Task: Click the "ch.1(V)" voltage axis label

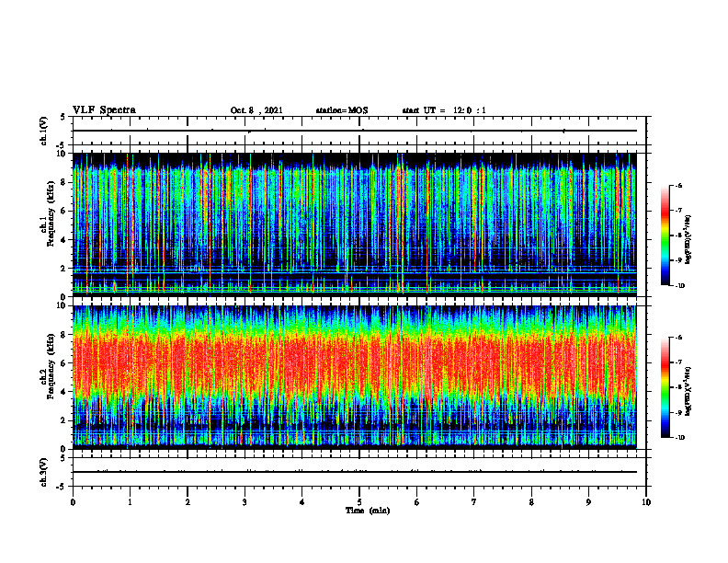Action: (44, 131)
